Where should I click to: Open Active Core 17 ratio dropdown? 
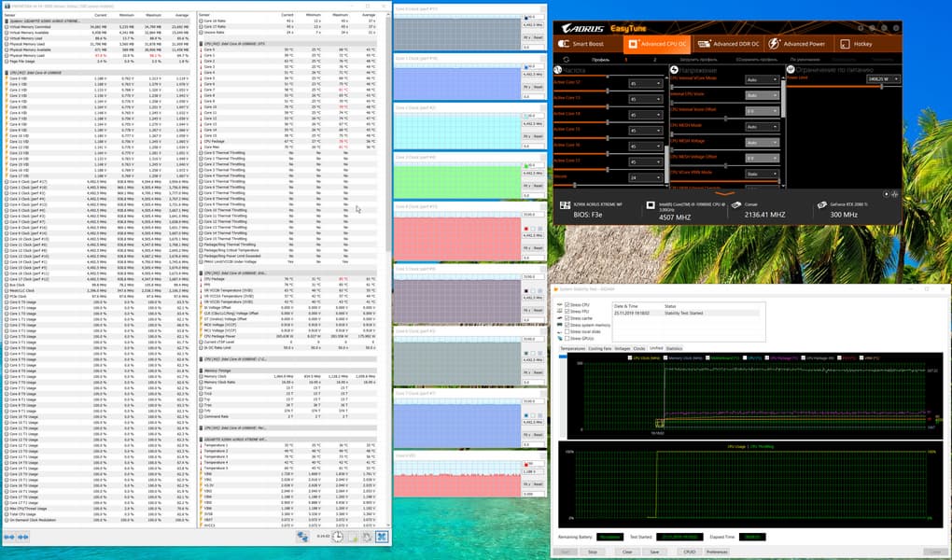pos(645,162)
